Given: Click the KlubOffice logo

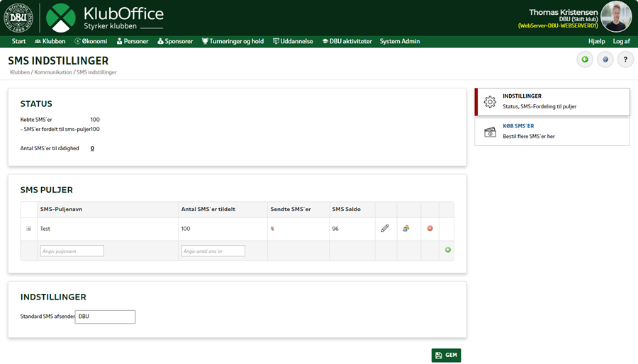Looking at the screenshot, I should pyautogui.click(x=105, y=18).
